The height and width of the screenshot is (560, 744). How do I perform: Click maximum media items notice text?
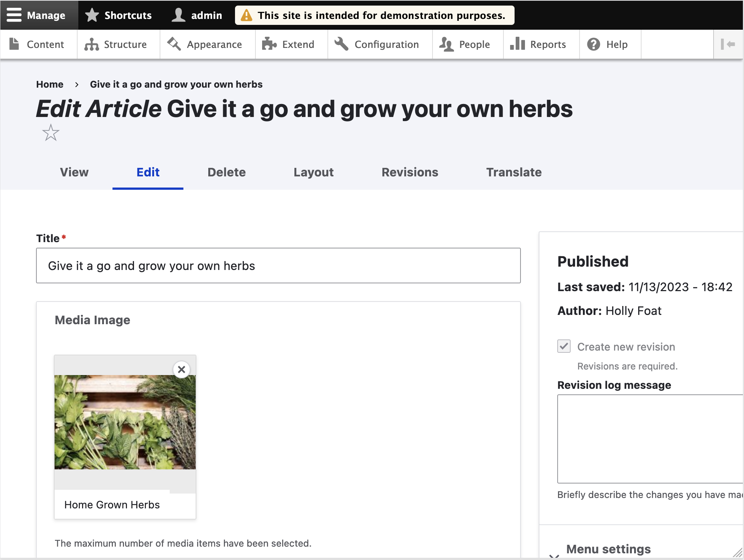point(183,543)
